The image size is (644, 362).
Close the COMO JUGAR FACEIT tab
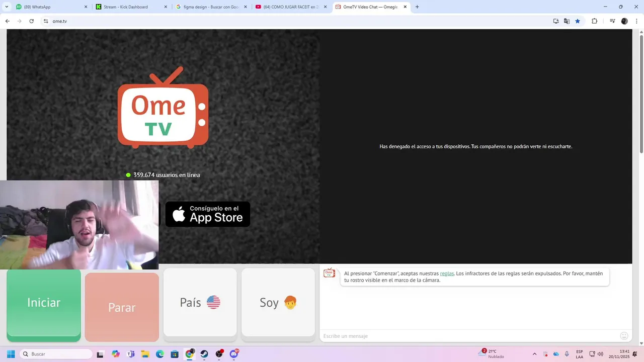[x=326, y=7]
